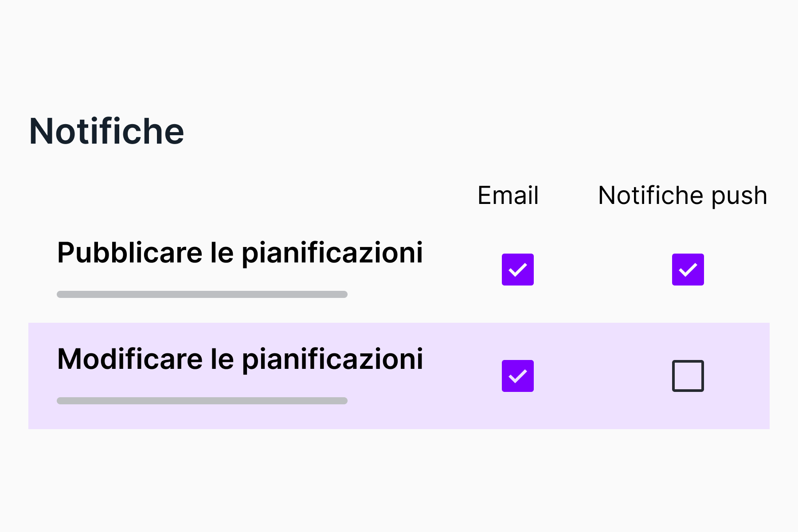
Task: Uncheck Email for Pubblicare le pianificazioni
Action: point(517,270)
